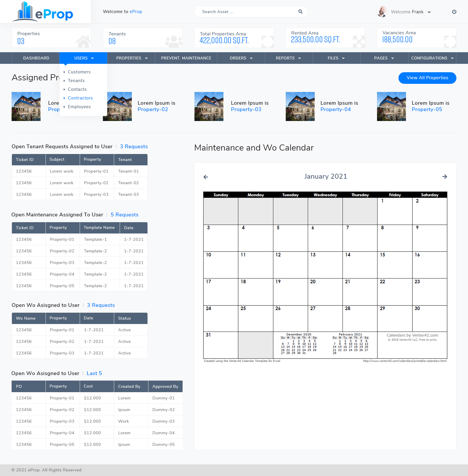Image resolution: width=468 pixels, height=476 pixels.
Task: Open the 3 Requests tenant requests link
Action: point(134,146)
